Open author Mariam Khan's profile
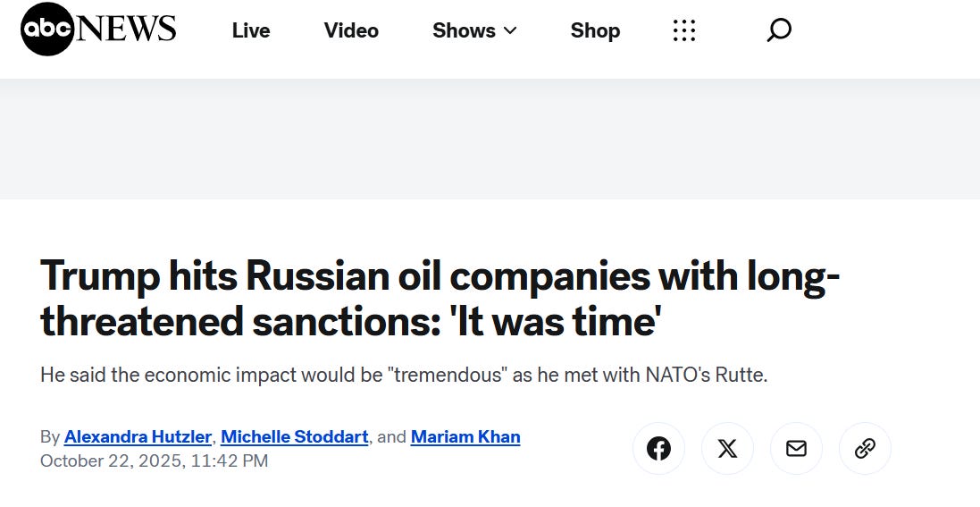980x507 pixels. click(x=465, y=437)
